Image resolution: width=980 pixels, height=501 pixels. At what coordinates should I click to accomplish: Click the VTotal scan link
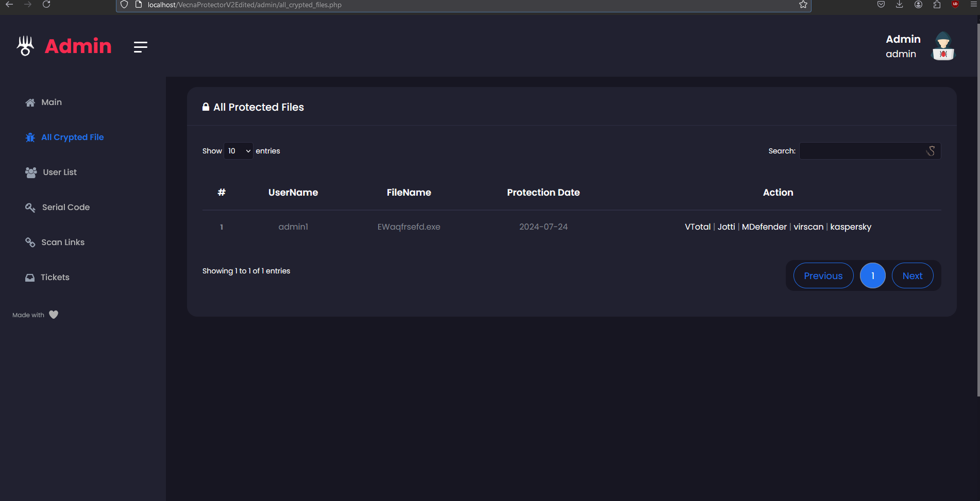pos(698,227)
